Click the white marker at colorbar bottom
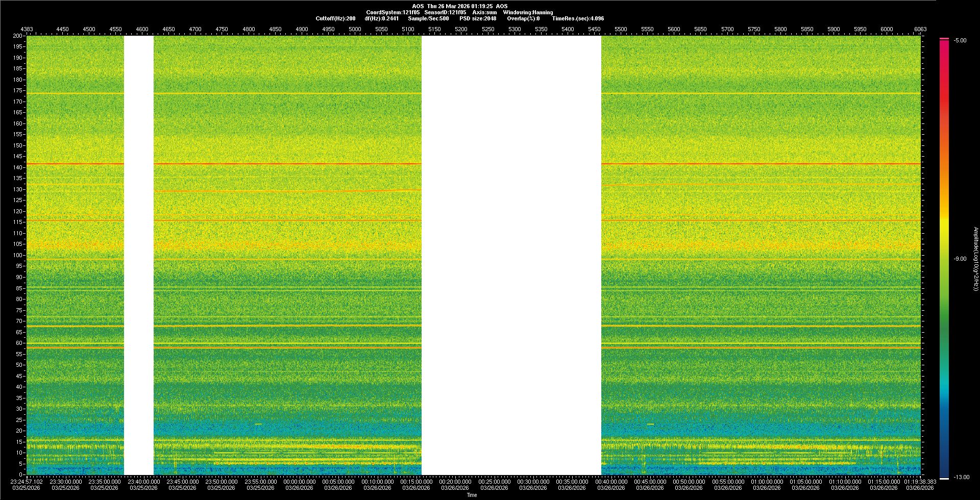The width and height of the screenshot is (980, 500). click(x=944, y=479)
